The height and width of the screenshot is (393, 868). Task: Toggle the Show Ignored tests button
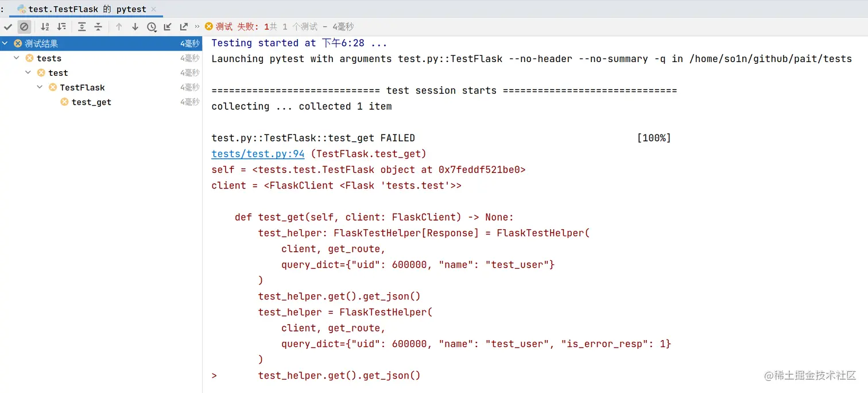(24, 26)
